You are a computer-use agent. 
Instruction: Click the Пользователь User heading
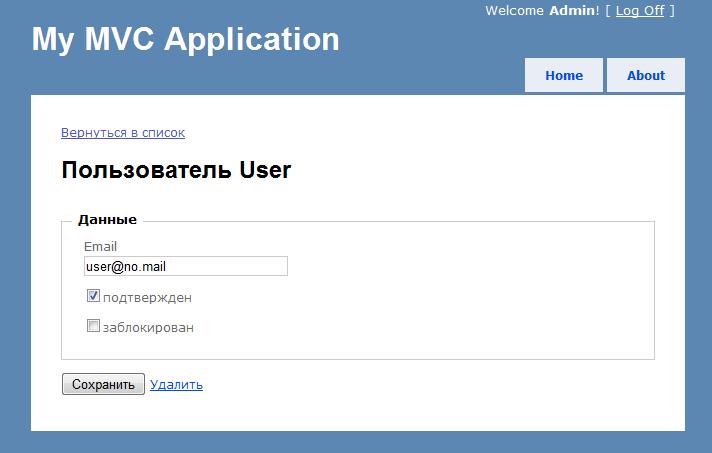point(176,170)
